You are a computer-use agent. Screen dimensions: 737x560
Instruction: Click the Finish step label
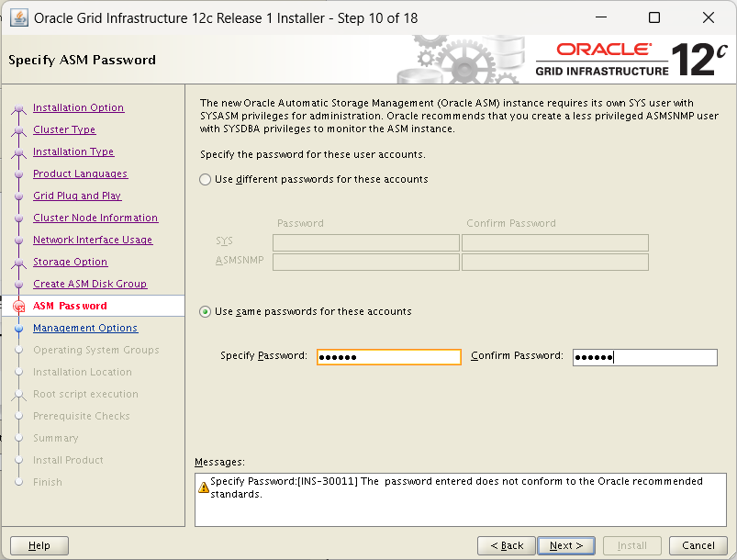point(48,482)
